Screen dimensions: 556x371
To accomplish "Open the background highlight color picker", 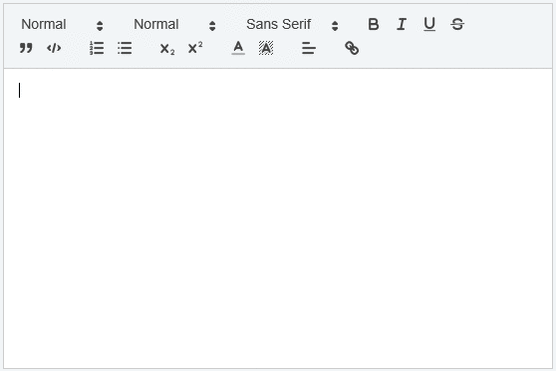I will tap(266, 48).
